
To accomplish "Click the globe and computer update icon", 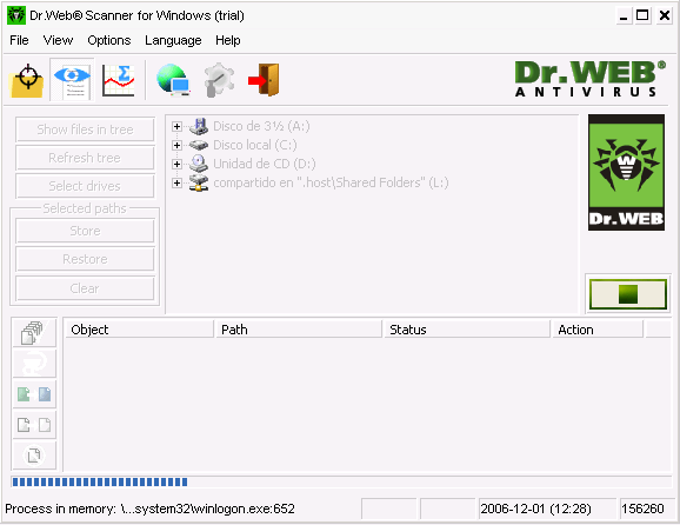I will (173, 80).
